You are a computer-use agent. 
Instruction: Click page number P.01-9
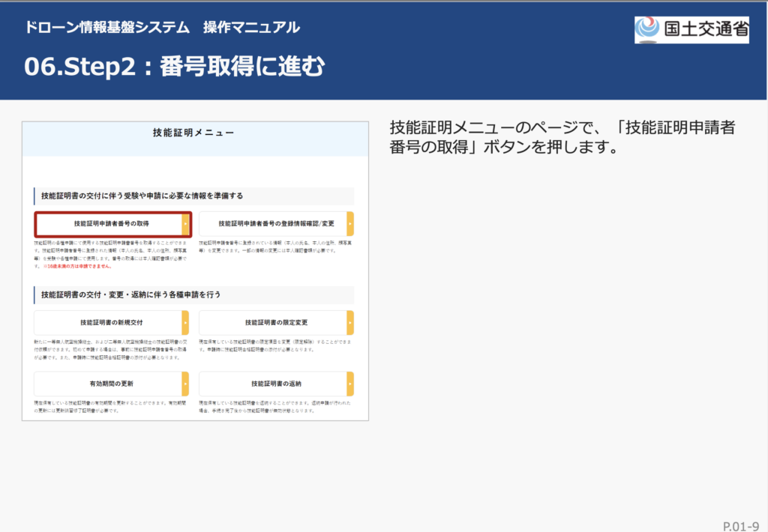pyautogui.click(x=740, y=525)
